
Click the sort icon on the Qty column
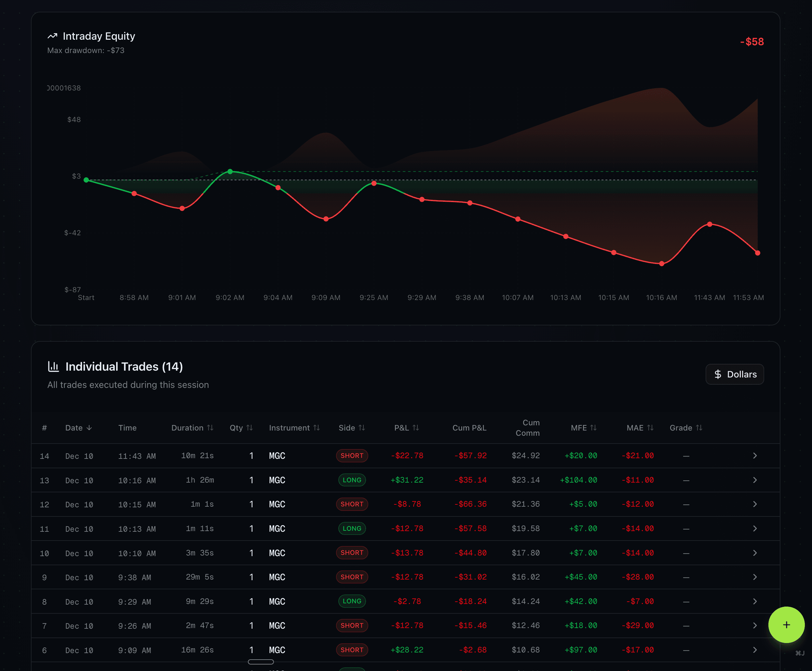[x=250, y=428]
